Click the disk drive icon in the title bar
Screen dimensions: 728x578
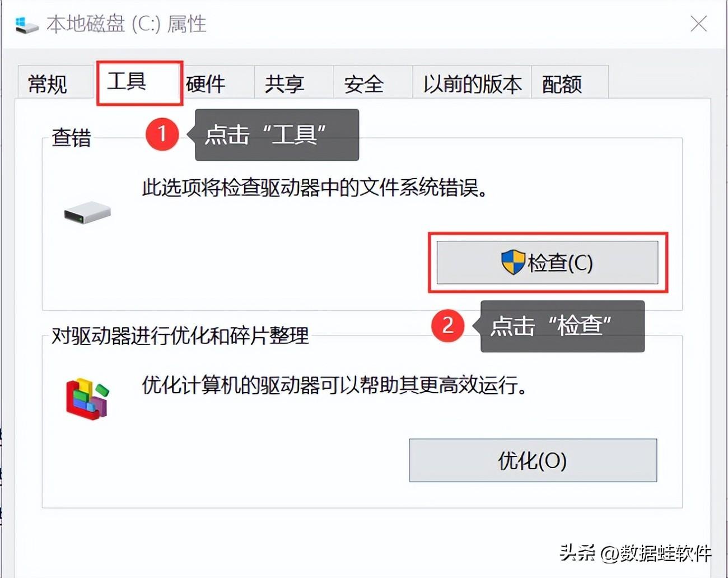(x=25, y=25)
